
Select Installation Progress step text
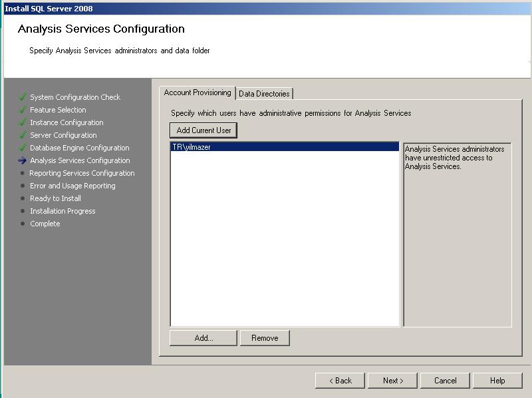pos(63,211)
